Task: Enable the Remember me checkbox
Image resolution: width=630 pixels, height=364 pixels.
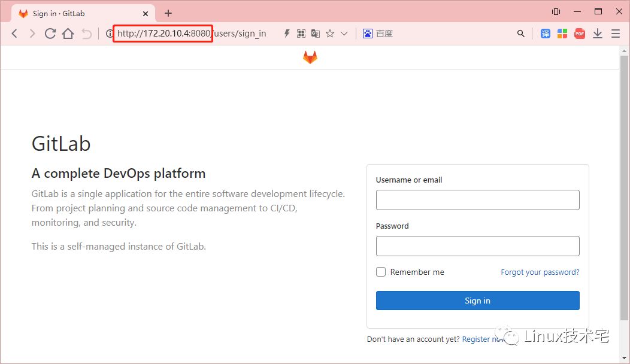Action: coord(381,272)
